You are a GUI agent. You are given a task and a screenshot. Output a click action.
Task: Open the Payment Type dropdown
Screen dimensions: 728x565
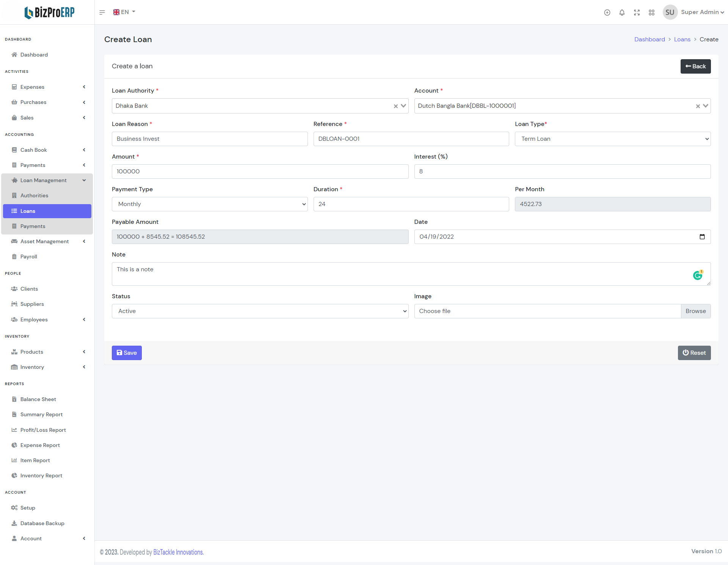coord(209,204)
